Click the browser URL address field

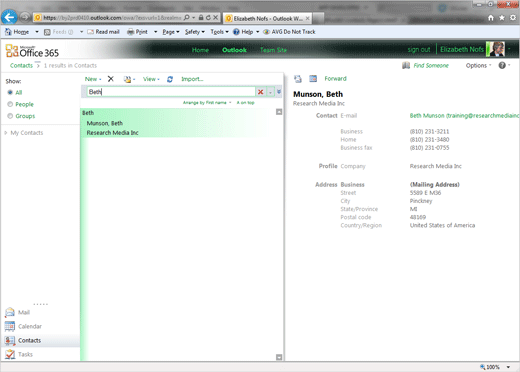click(x=112, y=18)
